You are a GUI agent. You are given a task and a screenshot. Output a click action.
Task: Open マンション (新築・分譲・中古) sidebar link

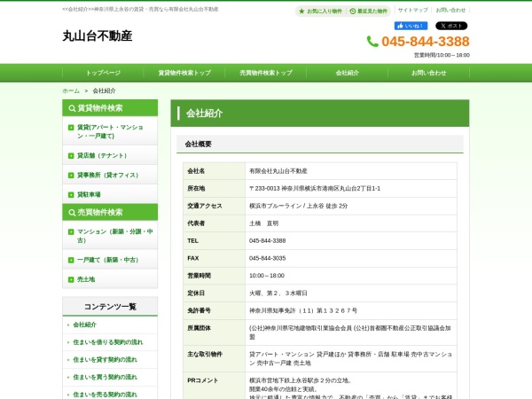click(x=110, y=236)
